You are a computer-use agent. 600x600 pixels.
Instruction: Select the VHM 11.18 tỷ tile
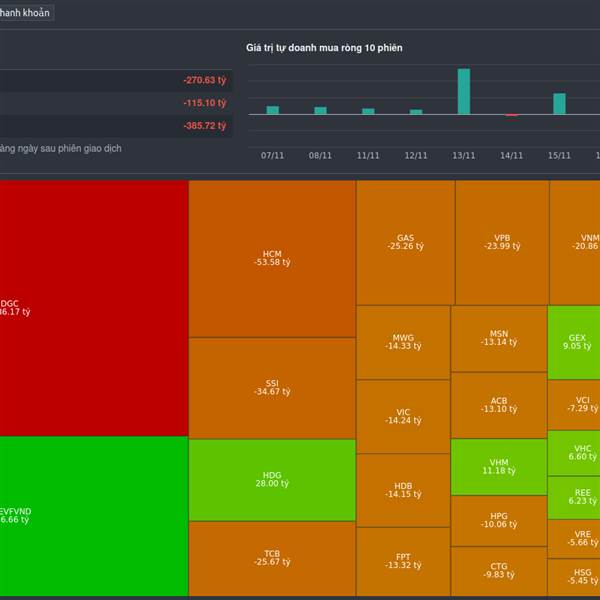(499, 467)
